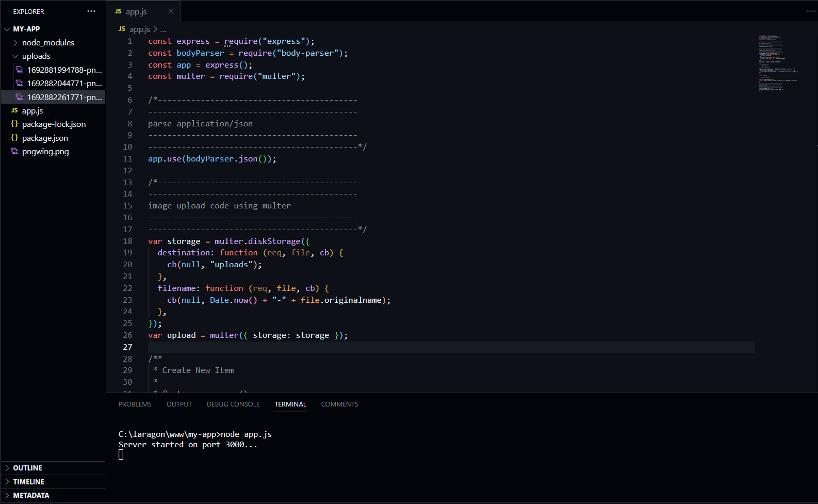Switch to the OUTPUT panel tab
This screenshot has width=818, height=504.
pyautogui.click(x=179, y=404)
